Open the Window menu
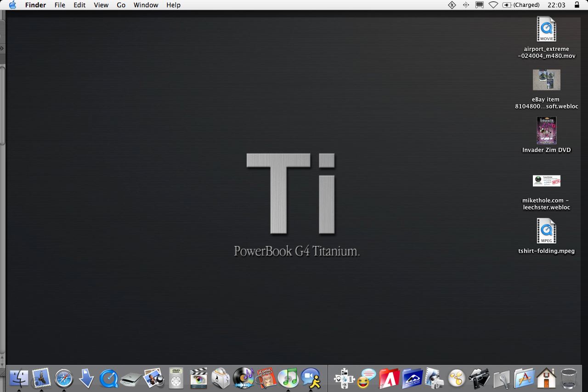The width and height of the screenshot is (588, 392). 146,5
